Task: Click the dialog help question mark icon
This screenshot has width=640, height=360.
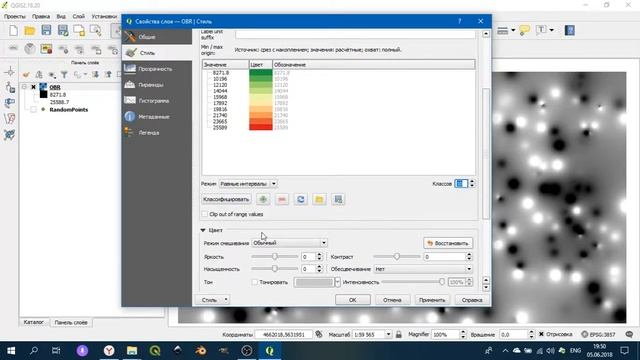Action: (x=460, y=21)
